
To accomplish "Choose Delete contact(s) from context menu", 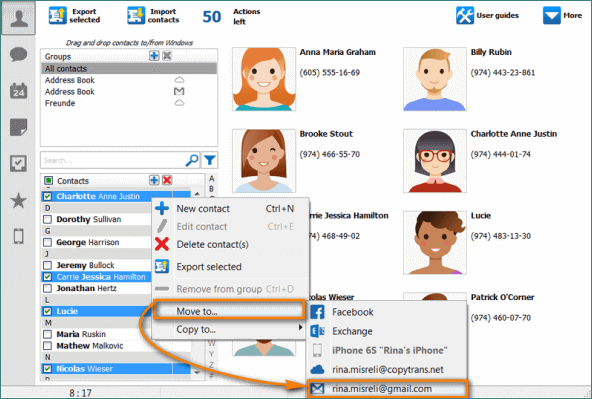I will [230, 245].
